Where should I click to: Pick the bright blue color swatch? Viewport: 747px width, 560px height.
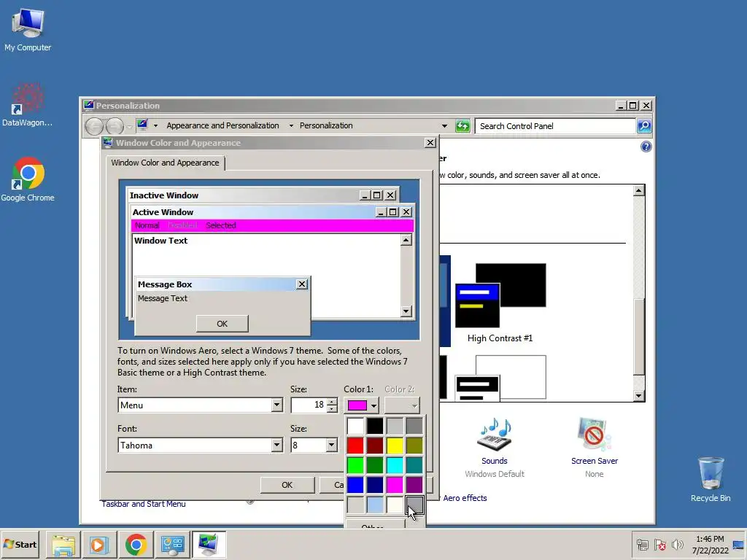[355, 485]
